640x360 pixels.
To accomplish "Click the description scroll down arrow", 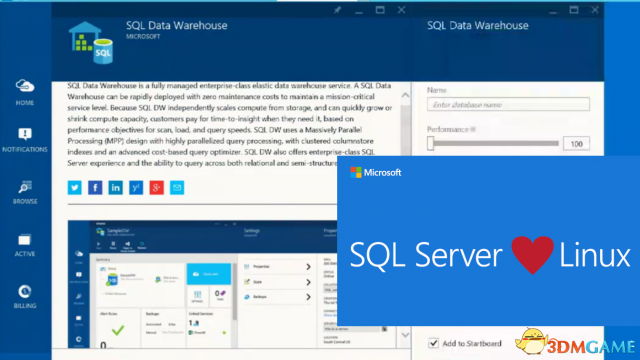I will (x=405, y=335).
